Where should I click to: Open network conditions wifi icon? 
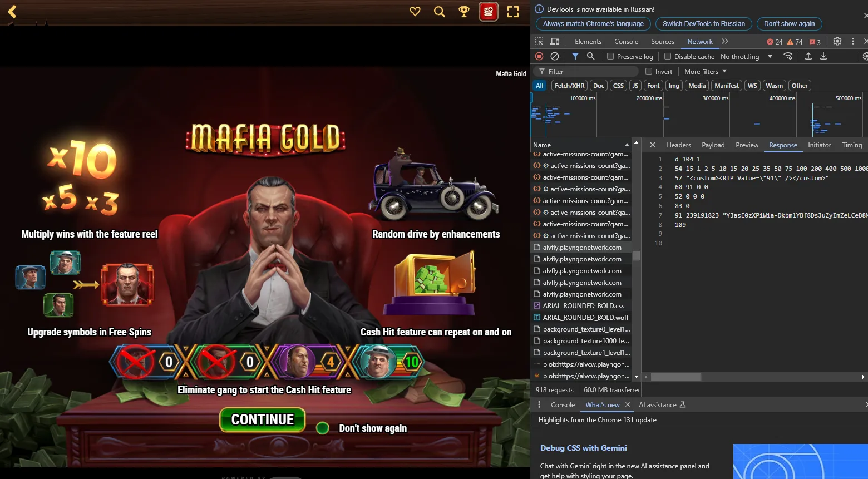pos(788,56)
